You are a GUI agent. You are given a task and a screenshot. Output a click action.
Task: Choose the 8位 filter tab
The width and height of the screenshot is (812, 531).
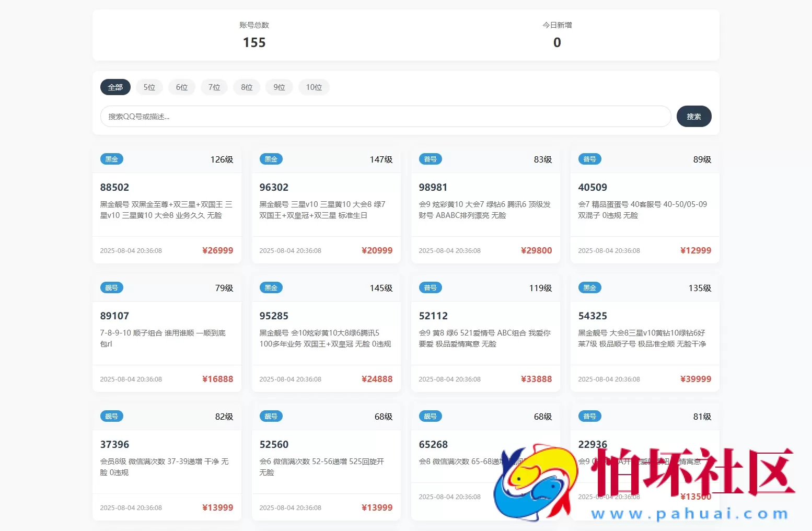[x=247, y=87]
